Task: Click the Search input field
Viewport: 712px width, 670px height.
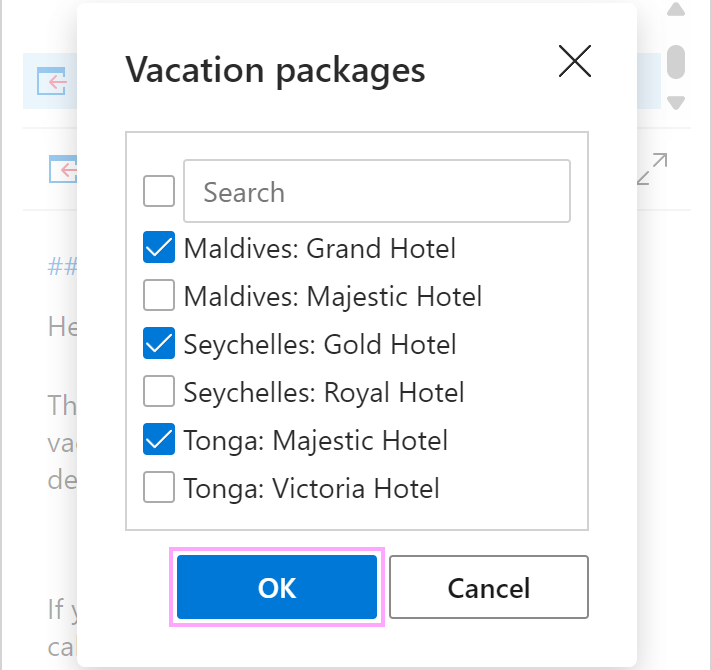Action: [377, 191]
